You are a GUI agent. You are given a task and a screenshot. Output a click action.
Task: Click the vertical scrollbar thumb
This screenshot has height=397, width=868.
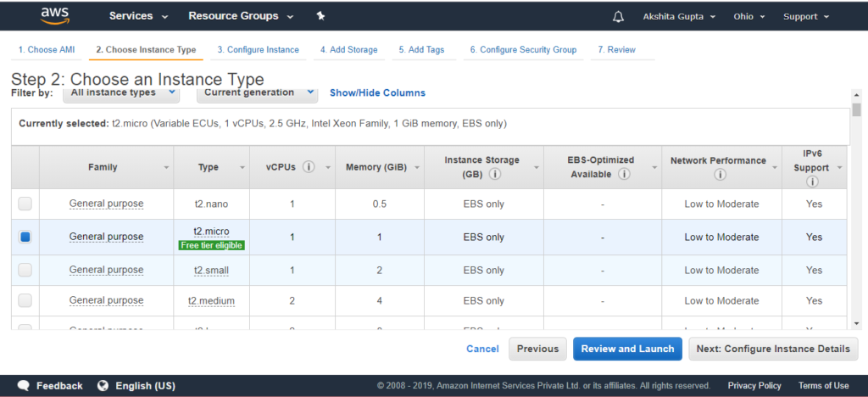857,109
